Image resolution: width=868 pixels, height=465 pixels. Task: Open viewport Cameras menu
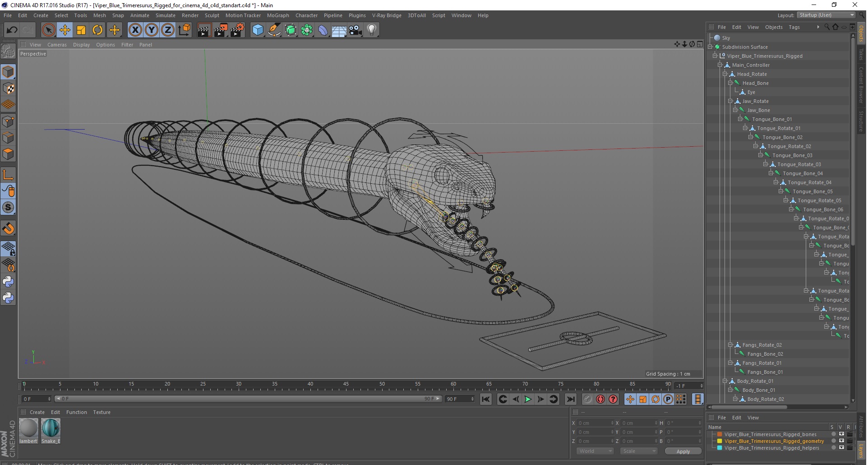click(57, 45)
